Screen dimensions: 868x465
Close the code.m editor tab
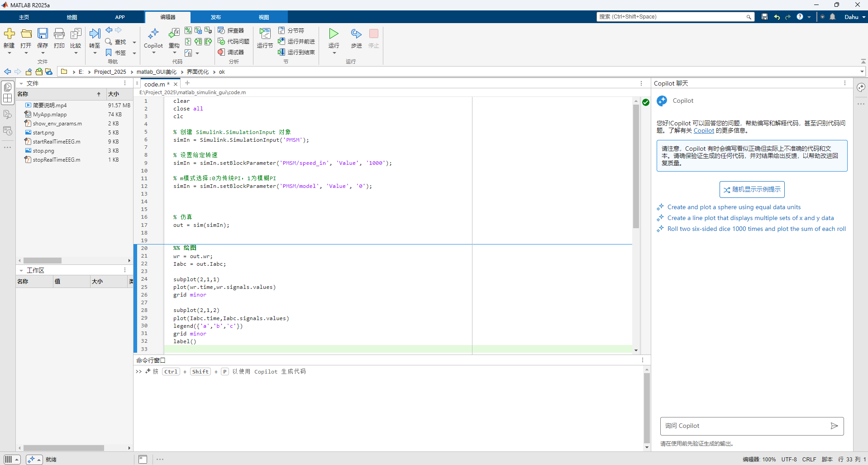[x=176, y=84]
